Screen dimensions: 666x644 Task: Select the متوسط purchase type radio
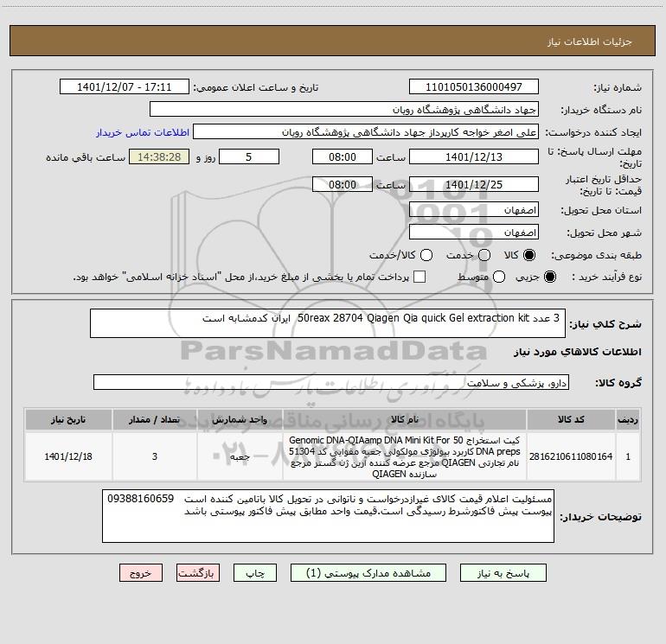(x=499, y=277)
